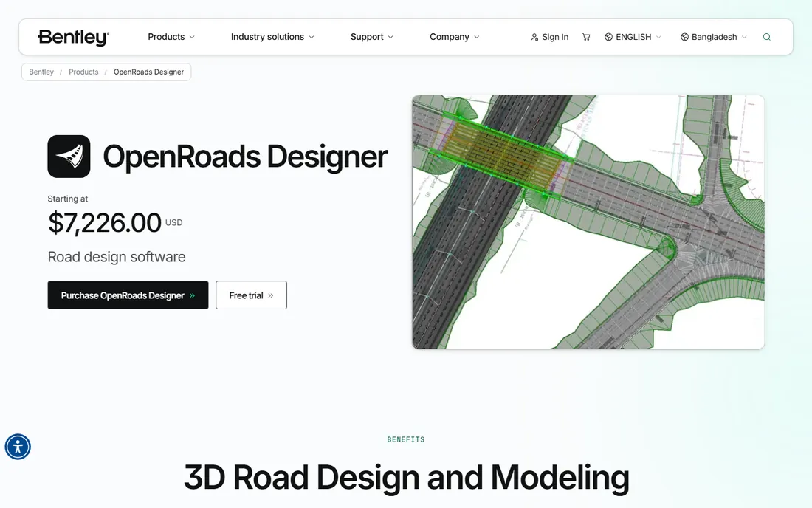Click the Starting at label

pyautogui.click(x=68, y=199)
